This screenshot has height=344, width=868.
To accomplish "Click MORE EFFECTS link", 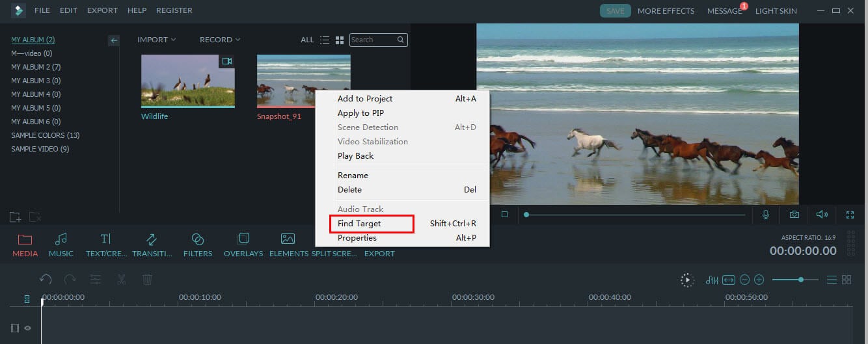I will [666, 10].
